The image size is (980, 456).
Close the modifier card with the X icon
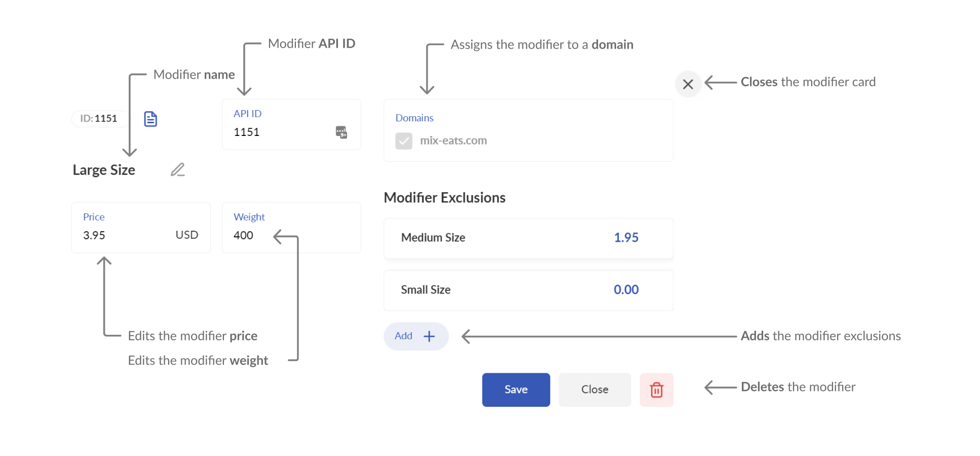point(688,84)
